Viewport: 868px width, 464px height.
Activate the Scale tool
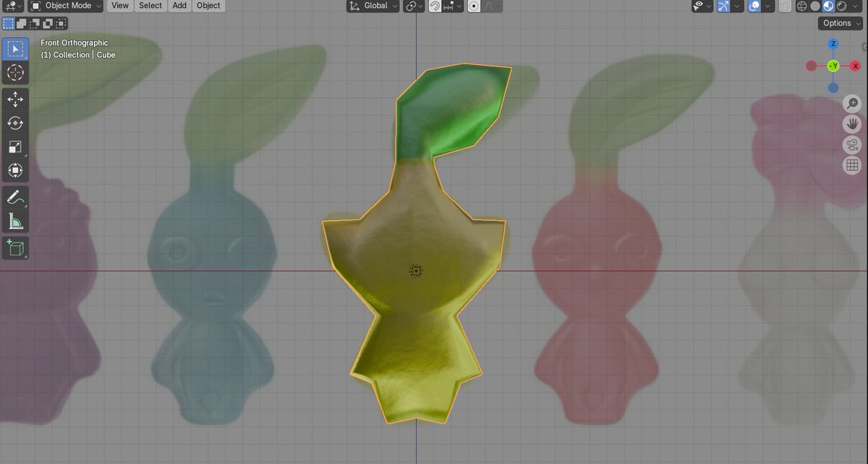[x=15, y=147]
